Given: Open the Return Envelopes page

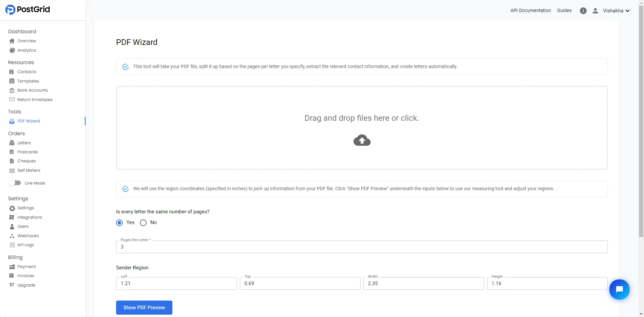Looking at the screenshot, I should (x=35, y=99).
